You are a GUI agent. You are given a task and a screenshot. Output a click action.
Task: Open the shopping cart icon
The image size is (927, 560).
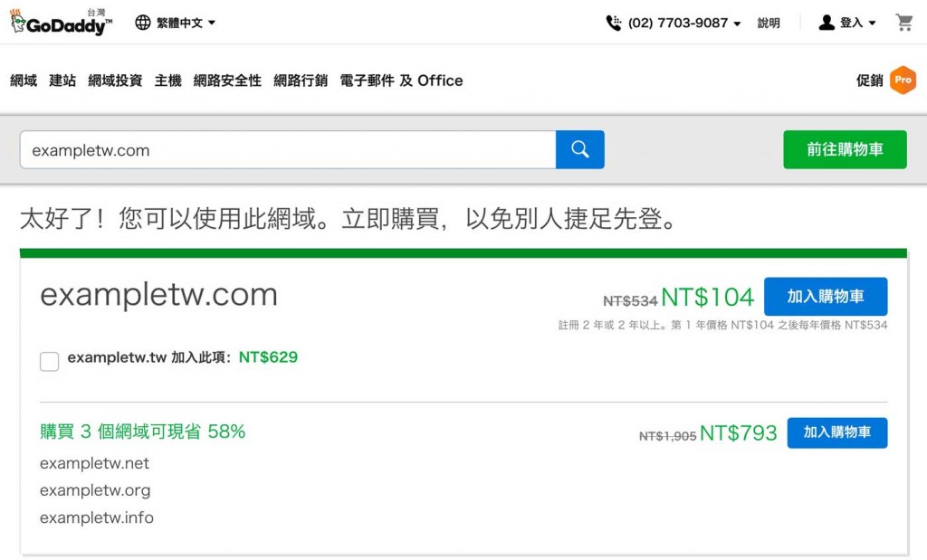tap(904, 23)
